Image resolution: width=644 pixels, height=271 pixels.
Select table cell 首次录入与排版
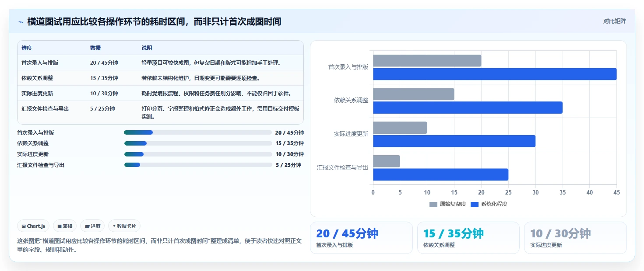point(40,63)
